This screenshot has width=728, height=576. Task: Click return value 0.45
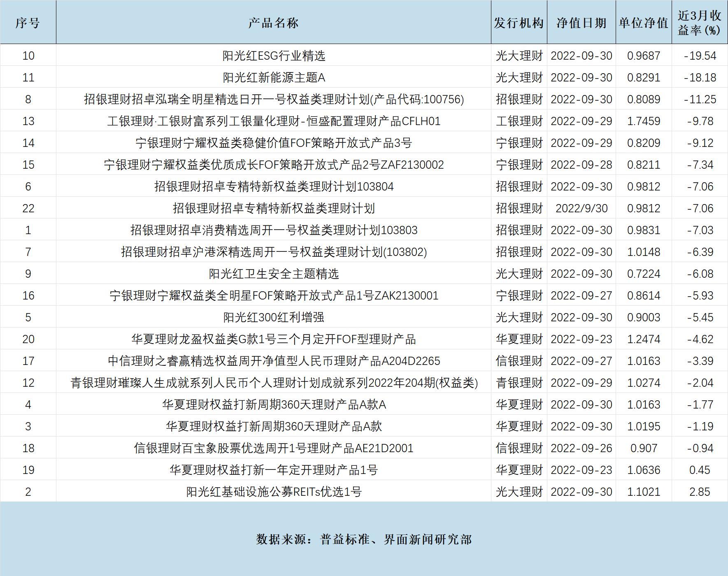click(x=700, y=470)
